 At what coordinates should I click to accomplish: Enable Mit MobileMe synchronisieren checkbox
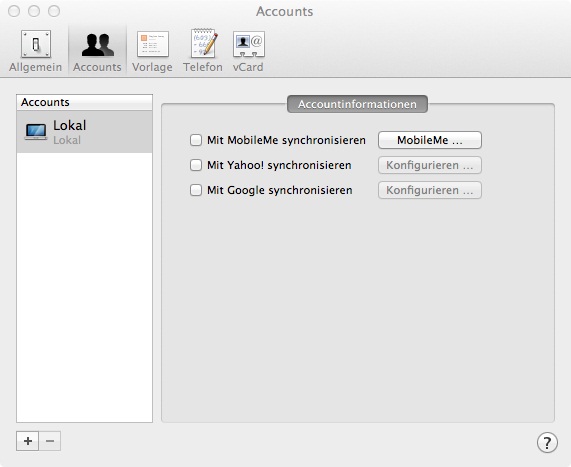tap(196, 140)
